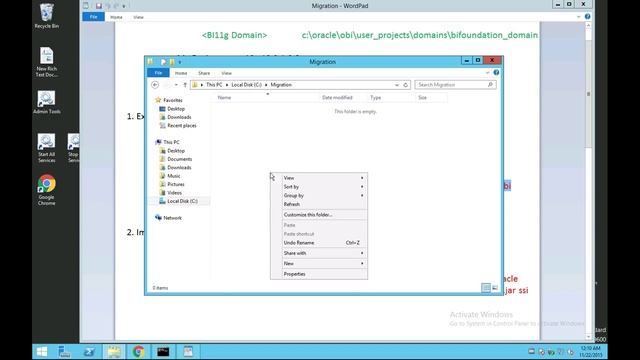The height and width of the screenshot is (360, 640).
Task: Click Local Disk (C:) breadcrumb
Action: 247,85
